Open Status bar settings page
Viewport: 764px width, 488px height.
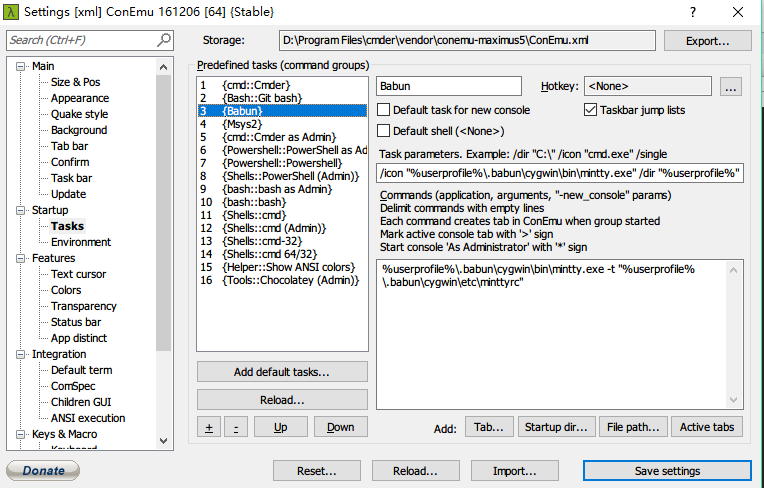76,322
